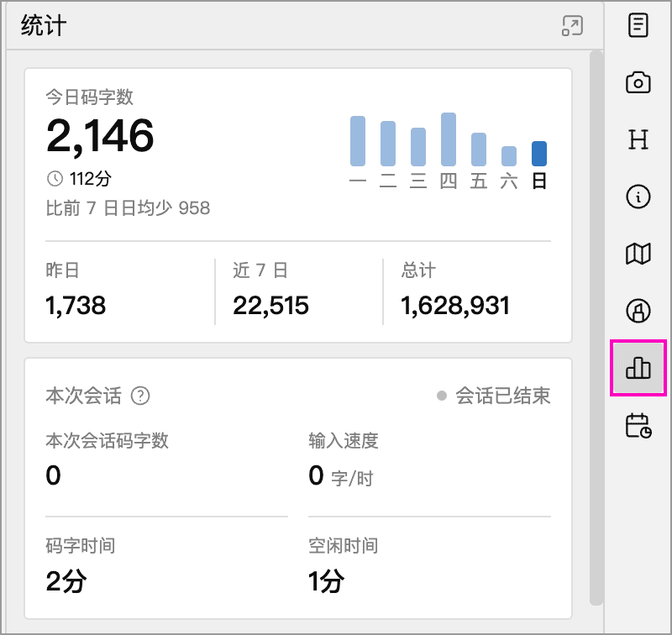672x635 pixels.
Task: Open the info panel icon
Action: point(638,197)
